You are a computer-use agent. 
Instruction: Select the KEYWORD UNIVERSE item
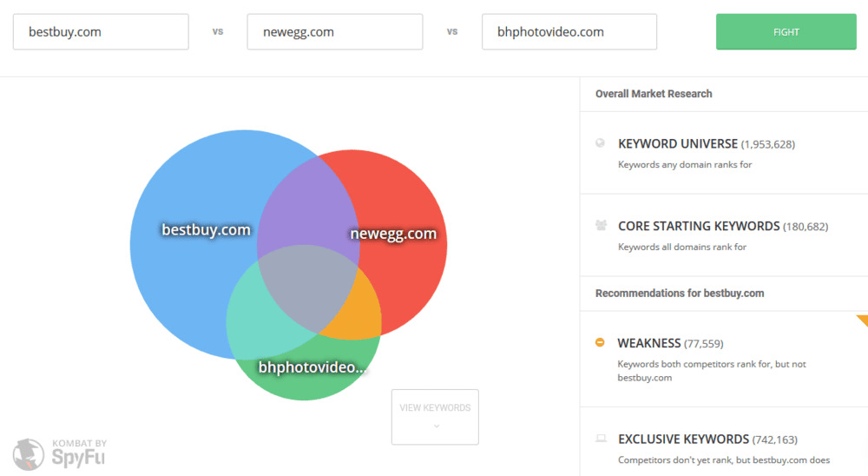(724, 153)
